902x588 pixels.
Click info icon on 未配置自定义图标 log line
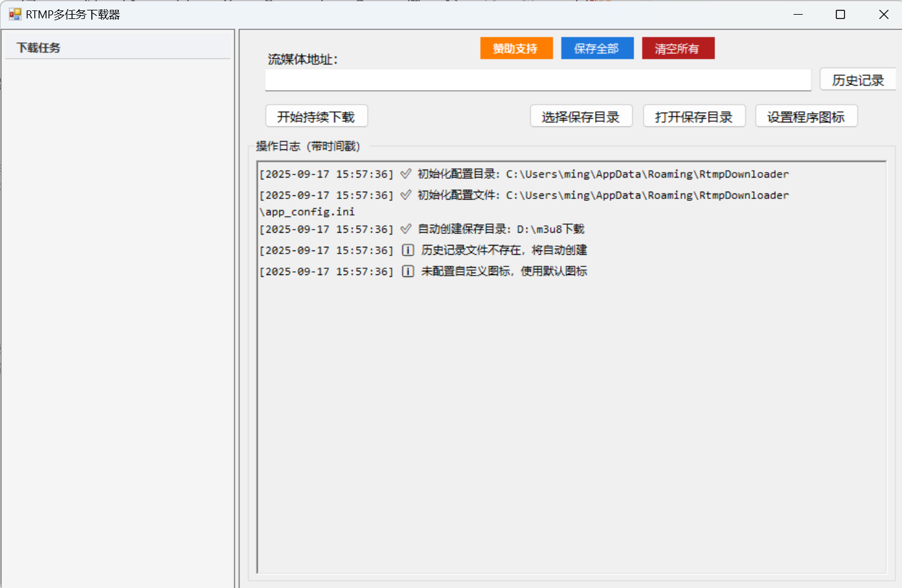[x=408, y=271]
